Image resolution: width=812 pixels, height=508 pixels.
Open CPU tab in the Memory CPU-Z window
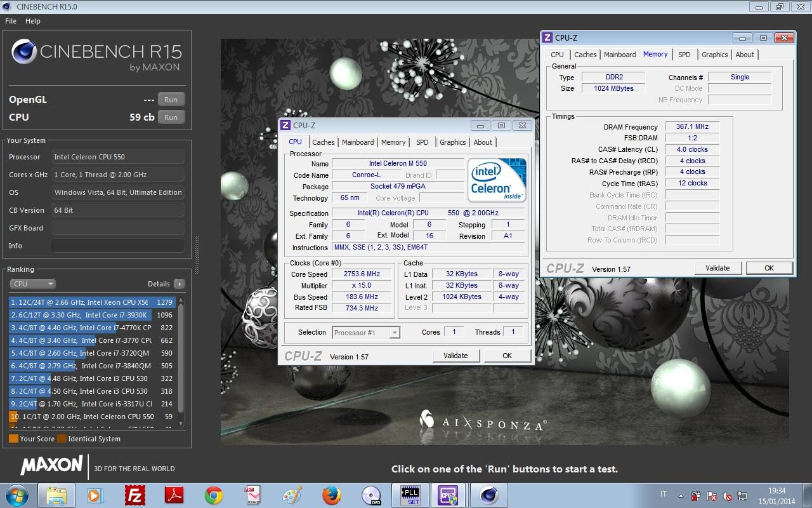coord(557,55)
